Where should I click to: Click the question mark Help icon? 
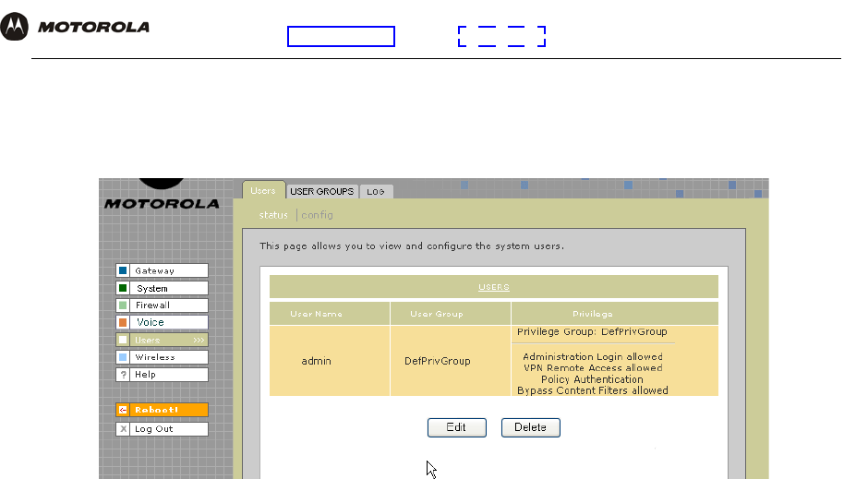(123, 375)
